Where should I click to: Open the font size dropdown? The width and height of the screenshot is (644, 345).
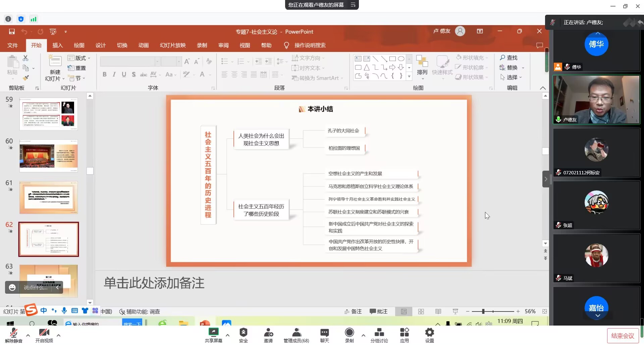click(x=179, y=61)
